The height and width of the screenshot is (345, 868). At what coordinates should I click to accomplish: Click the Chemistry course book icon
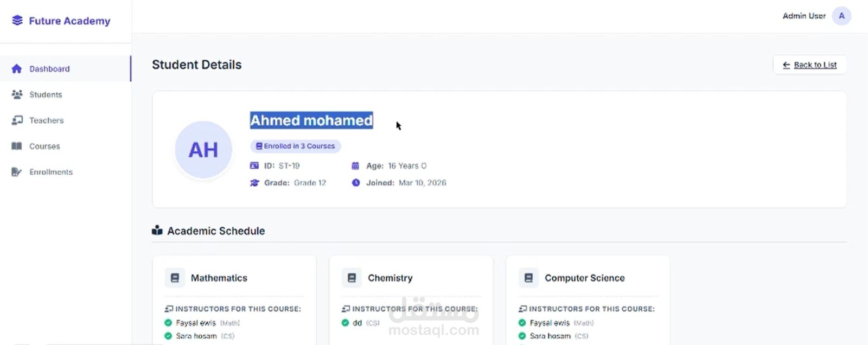[x=352, y=278]
